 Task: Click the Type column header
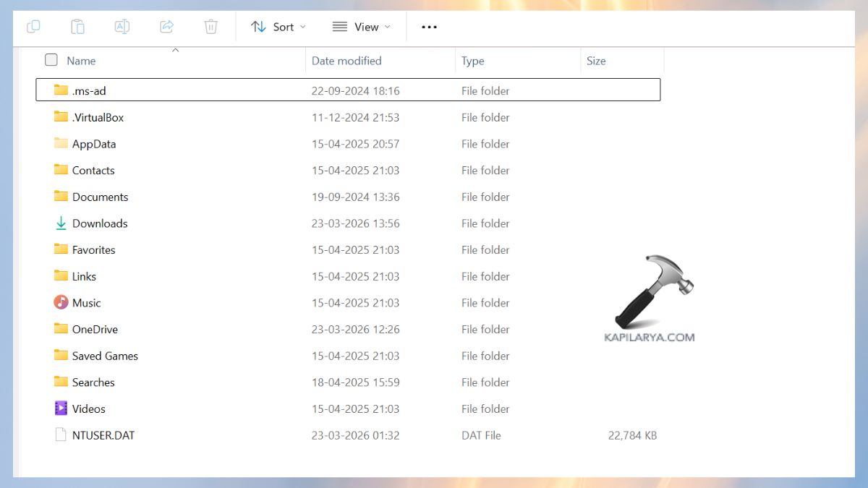click(472, 61)
